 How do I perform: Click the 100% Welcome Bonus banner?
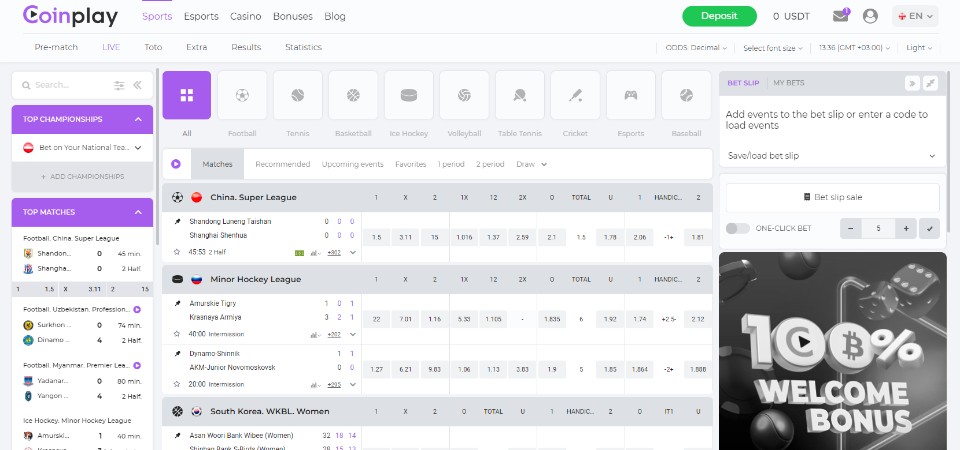[832, 351]
